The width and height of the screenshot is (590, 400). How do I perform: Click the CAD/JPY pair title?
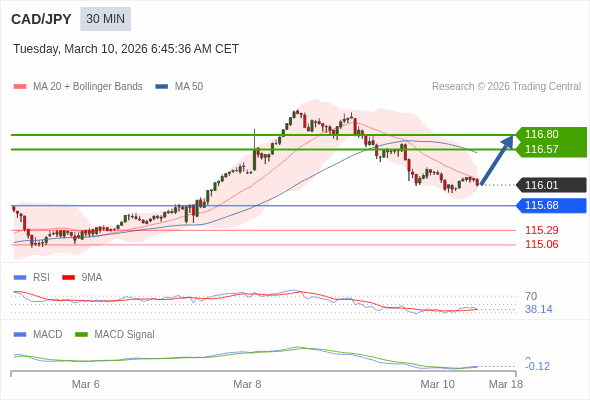(41, 19)
